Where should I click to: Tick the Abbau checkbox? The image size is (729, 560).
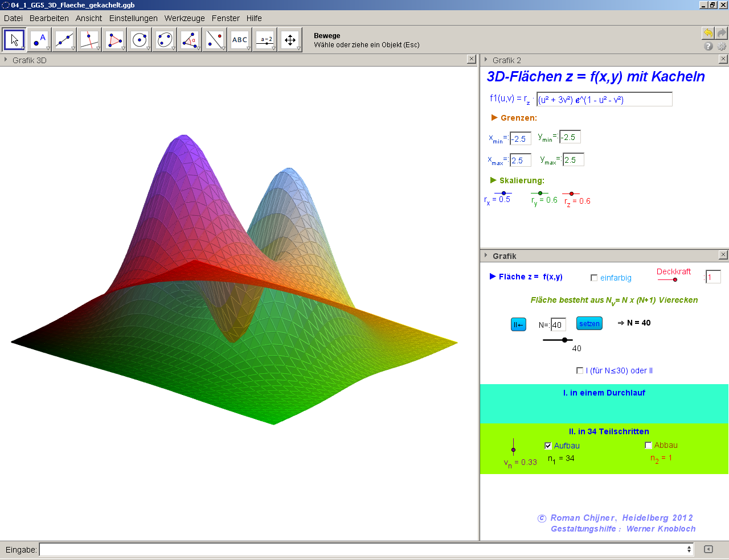648,445
